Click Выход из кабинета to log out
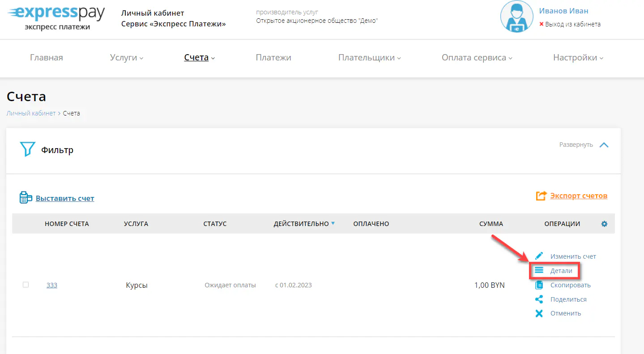This screenshot has width=644, height=354. click(572, 24)
